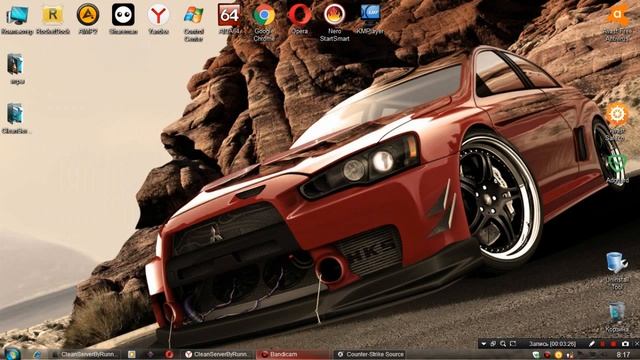This screenshot has width=640, height=360.
Task: Pause recording with the red pause button
Action: 602,344
